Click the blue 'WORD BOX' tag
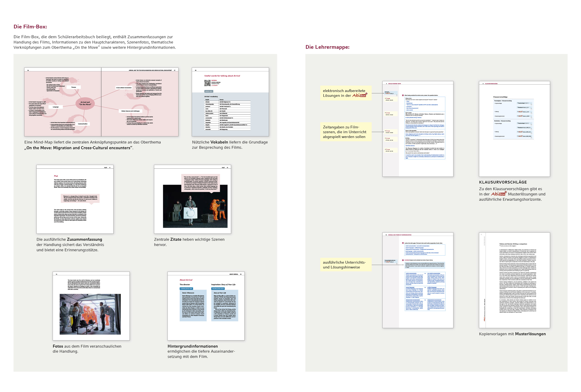This screenshot has height=392, width=581. (x=209, y=91)
